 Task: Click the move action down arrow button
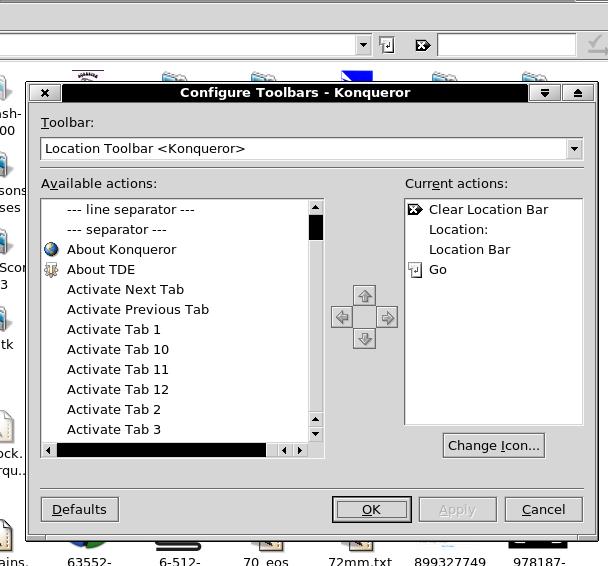tap(364, 339)
